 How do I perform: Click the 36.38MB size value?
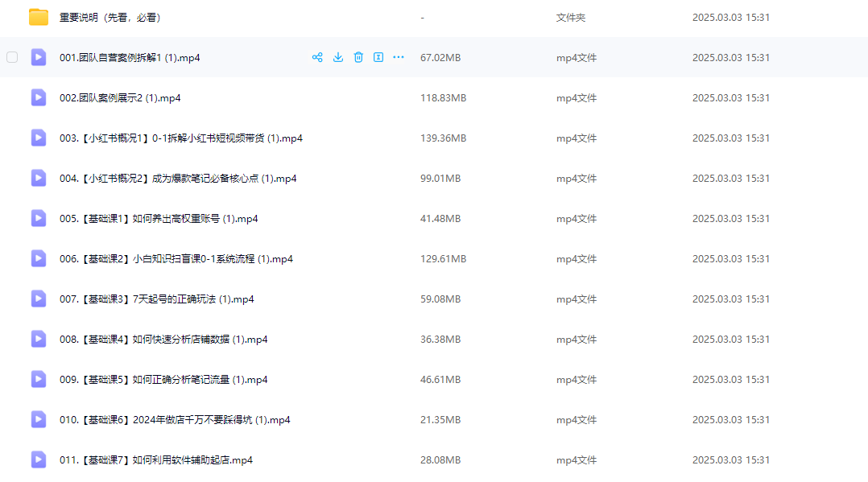(440, 340)
